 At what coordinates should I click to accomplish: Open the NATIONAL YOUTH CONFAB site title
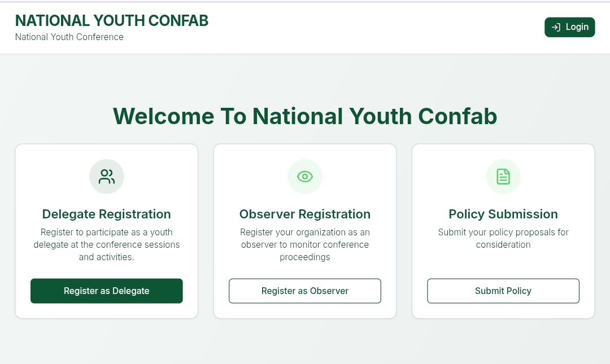[112, 21]
